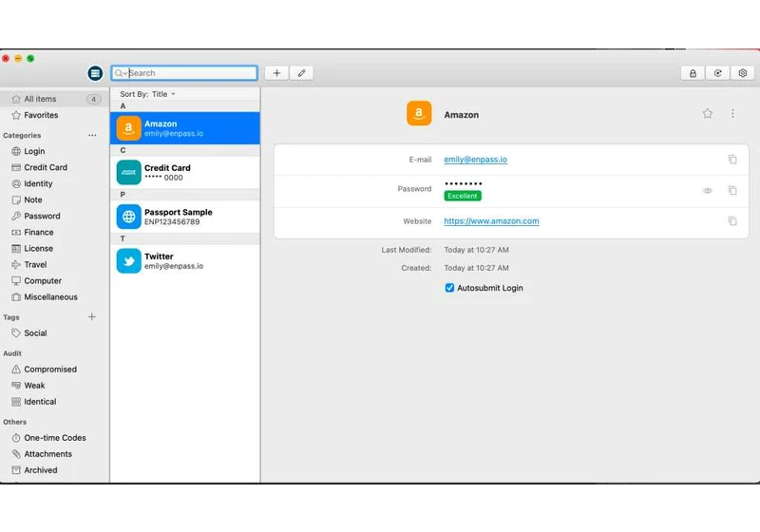This screenshot has height=532, width=760.
Task: Select the Twitter list item
Action: (x=185, y=260)
